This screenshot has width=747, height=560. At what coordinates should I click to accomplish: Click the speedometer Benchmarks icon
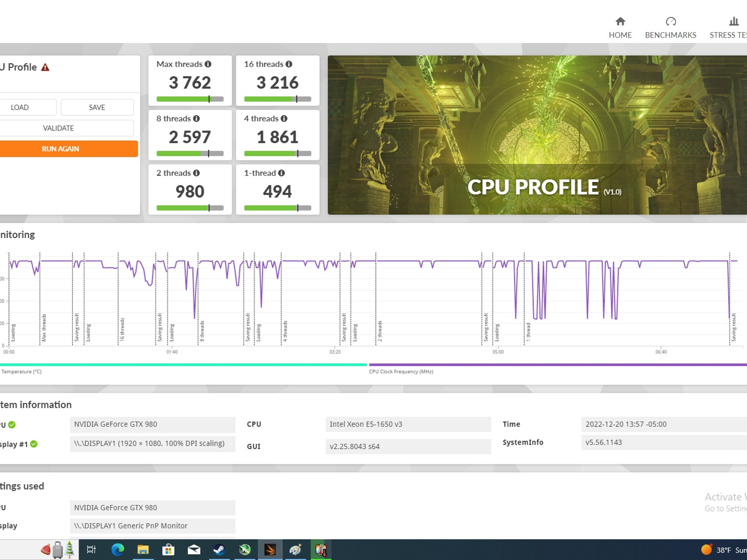coord(670,22)
